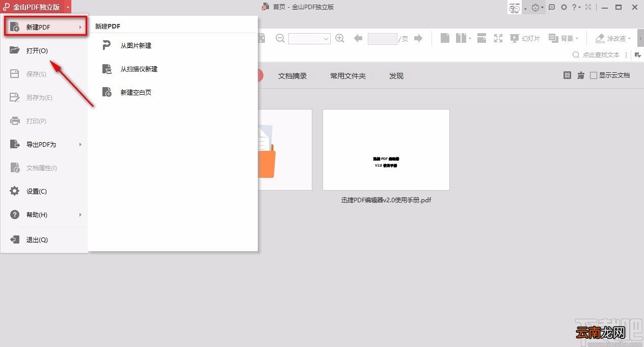Screen dimensions: 644x347
Task: Click the feedback message icon in title bar
Action: coord(552,7)
